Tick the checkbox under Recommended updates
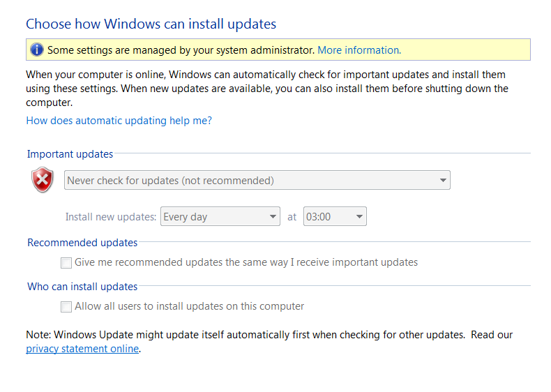This screenshot has height=392, width=551. [66, 263]
